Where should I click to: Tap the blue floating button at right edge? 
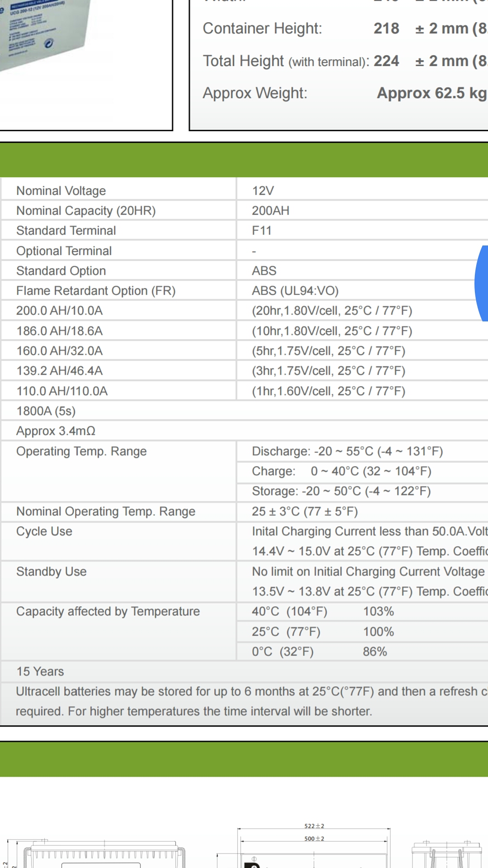point(482,283)
